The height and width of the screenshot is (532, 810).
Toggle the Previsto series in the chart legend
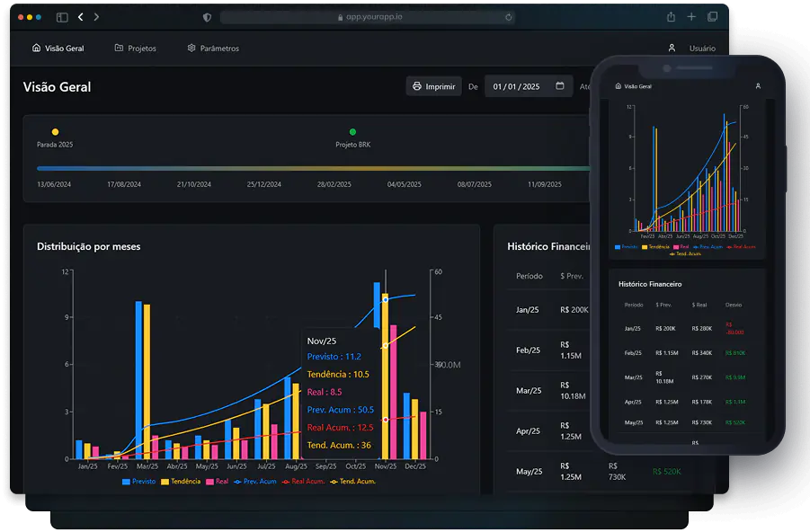tap(138, 482)
